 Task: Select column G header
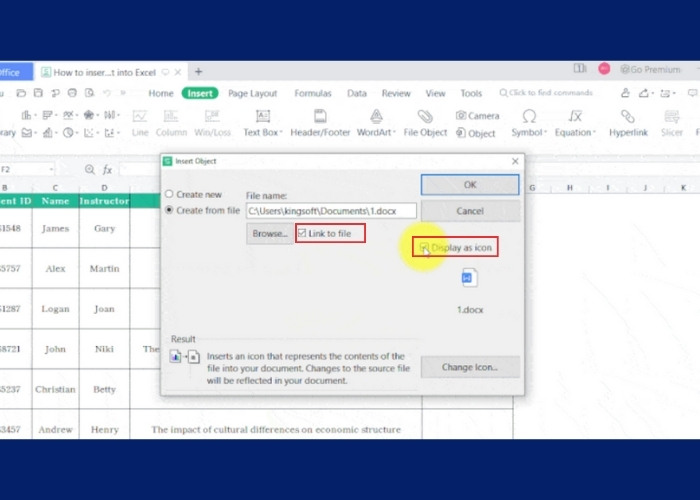(532, 188)
